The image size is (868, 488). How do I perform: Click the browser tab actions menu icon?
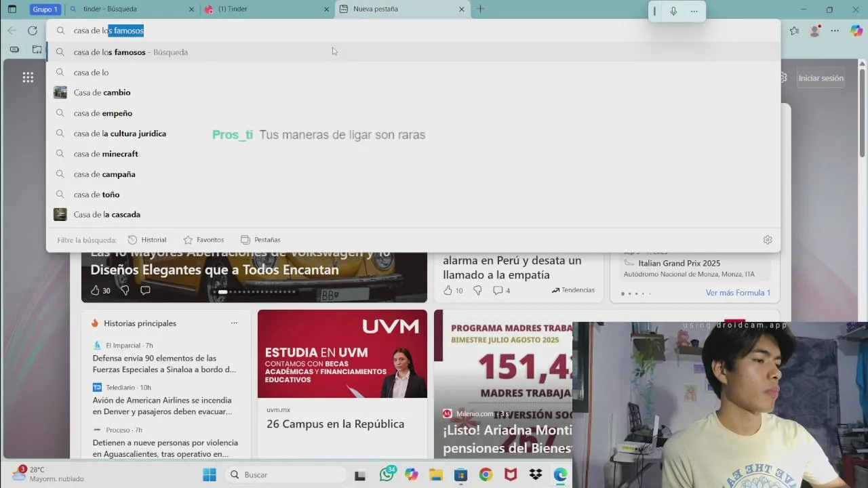pos(12,9)
